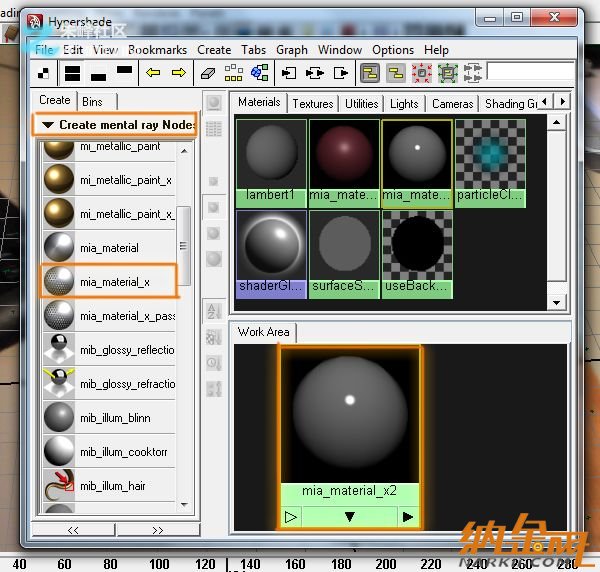Image resolution: width=600 pixels, height=572 pixels.
Task: Select the mib_illum_hair node icon
Action: pyautogui.click(x=59, y=486)
